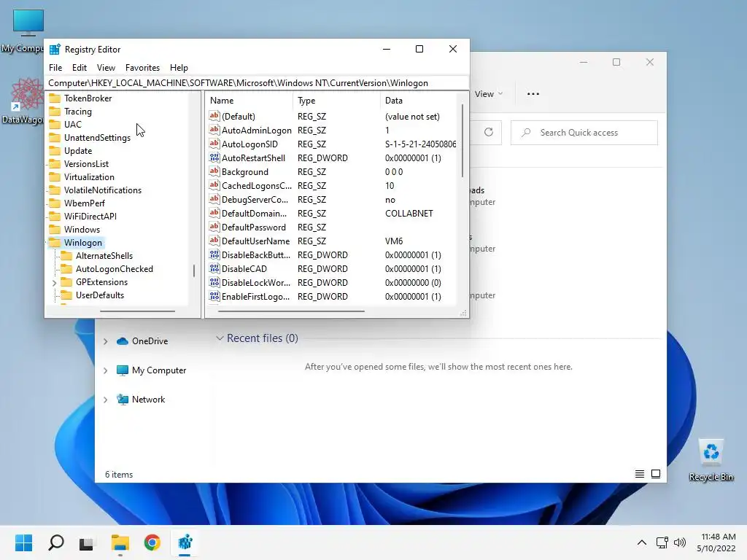Screen dimensions: 747x560
Task: Open the File menu in Registry Editor
Action: click(55, 68)
